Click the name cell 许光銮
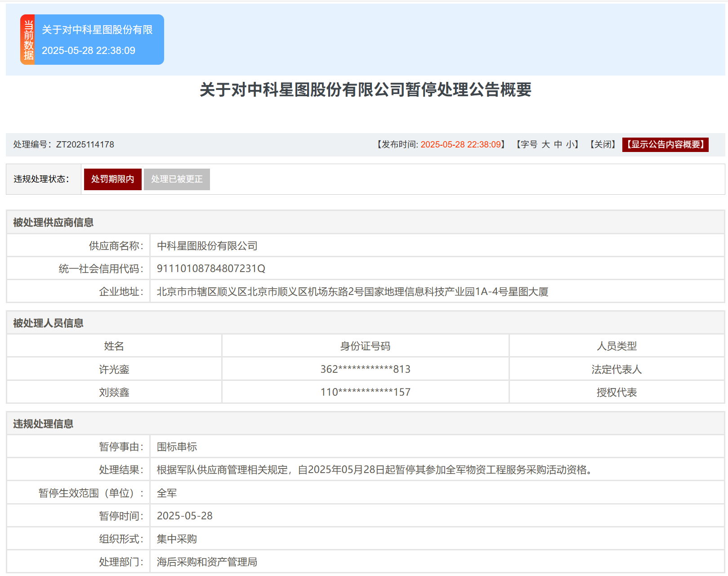The width and height of the screenshot is (728, 576). point(114,369)
